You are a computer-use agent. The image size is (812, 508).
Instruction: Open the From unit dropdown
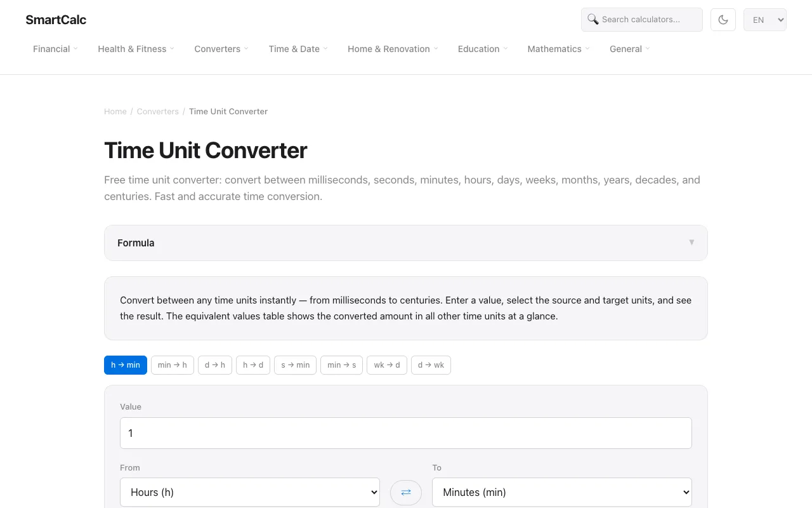[250, 492]
